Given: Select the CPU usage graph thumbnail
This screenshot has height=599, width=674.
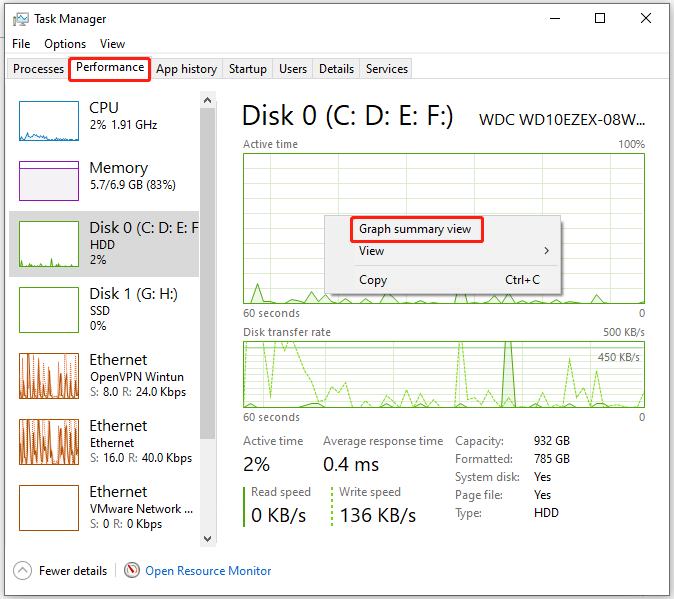Looking at the screenshot, I should coord(49,121).
